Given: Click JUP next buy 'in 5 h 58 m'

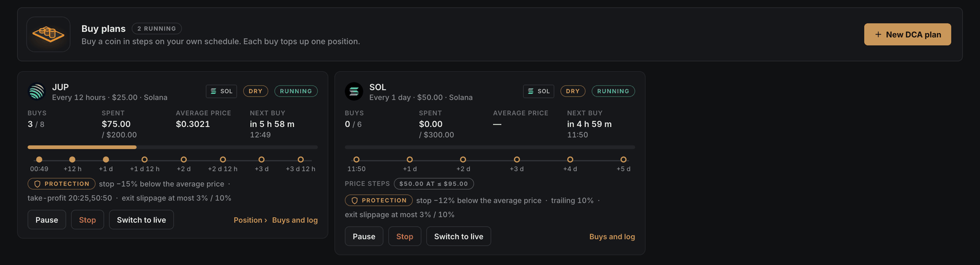Looking at the screenshot, I should coord(272,124).
